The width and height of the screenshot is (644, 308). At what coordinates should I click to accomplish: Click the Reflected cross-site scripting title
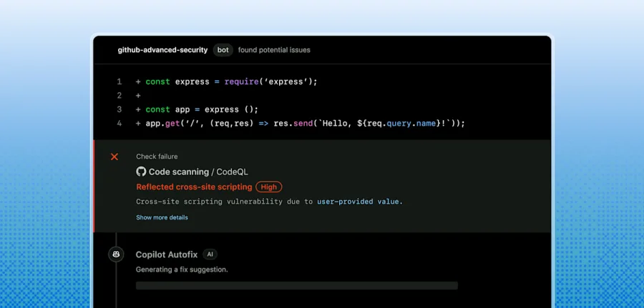194,187
